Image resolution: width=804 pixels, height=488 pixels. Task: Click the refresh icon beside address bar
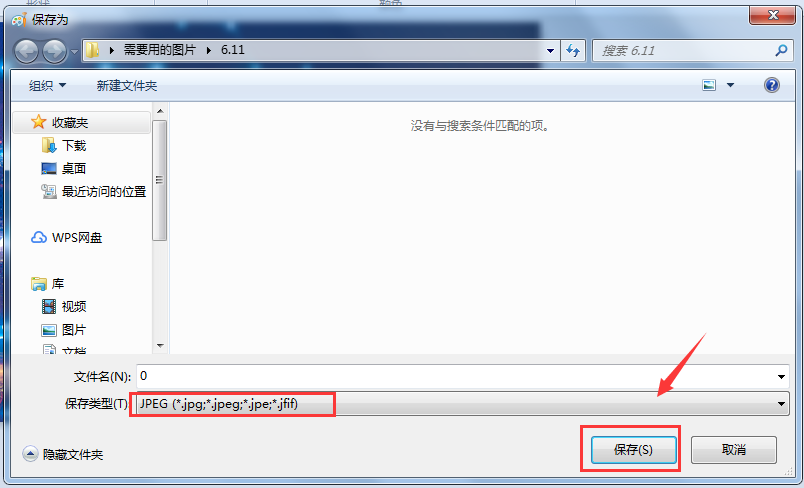pos(573,50)
